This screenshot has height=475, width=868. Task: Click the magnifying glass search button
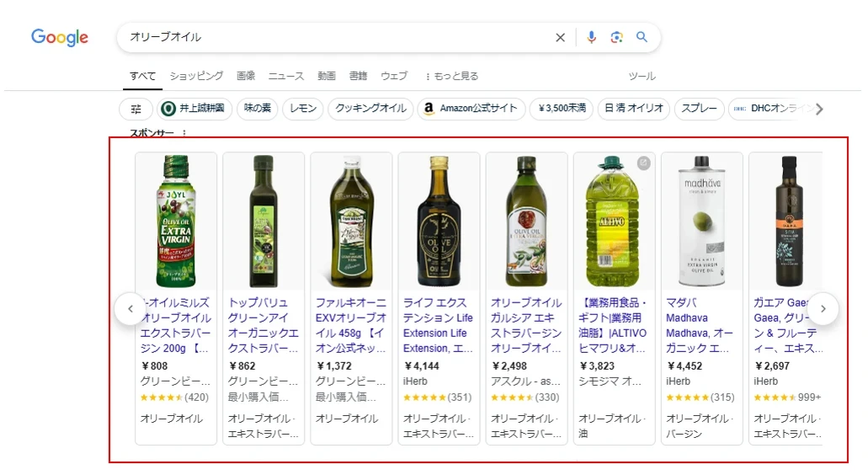click(642, 37)
